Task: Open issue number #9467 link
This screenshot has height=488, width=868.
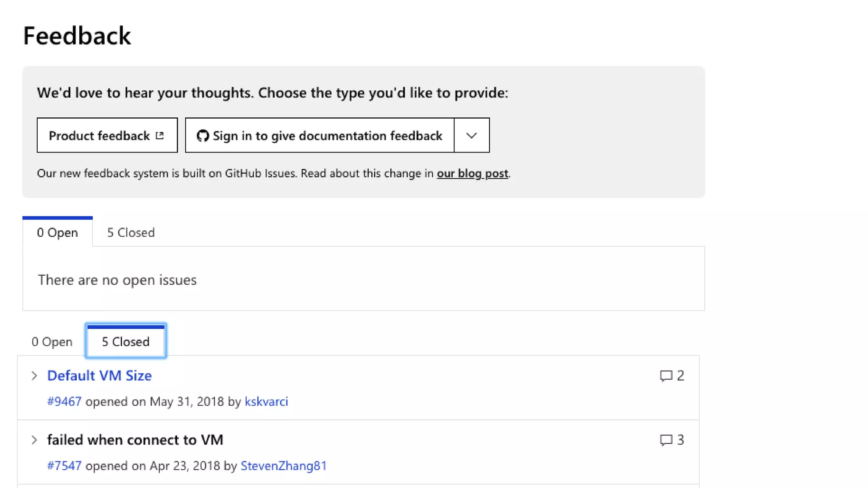Action: [x=64, y=402]
